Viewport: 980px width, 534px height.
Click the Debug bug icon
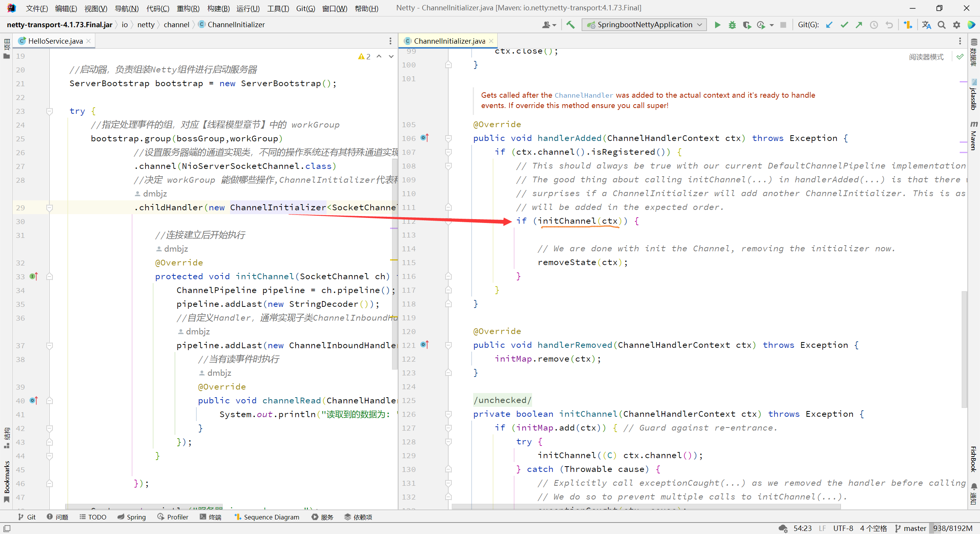click(x=732, y=25)
